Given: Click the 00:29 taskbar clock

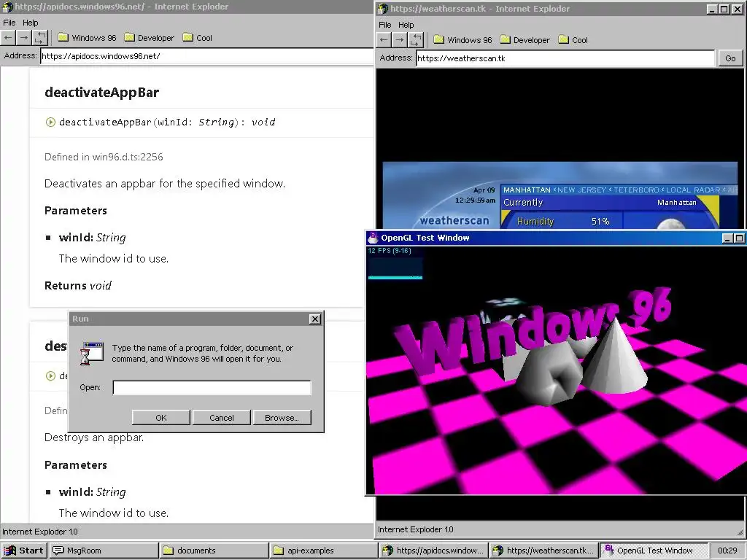Looking at the screenshot, I should tap(727, 551).
